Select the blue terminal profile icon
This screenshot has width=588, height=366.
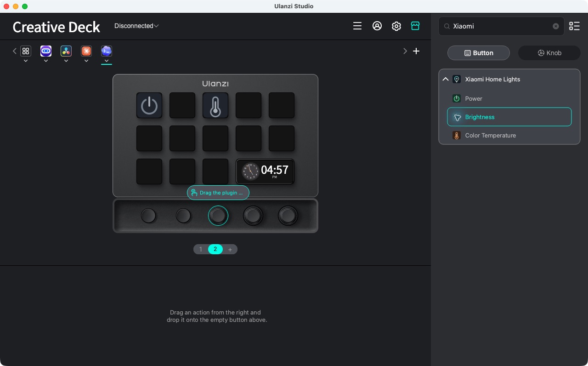tap(107, 51)
